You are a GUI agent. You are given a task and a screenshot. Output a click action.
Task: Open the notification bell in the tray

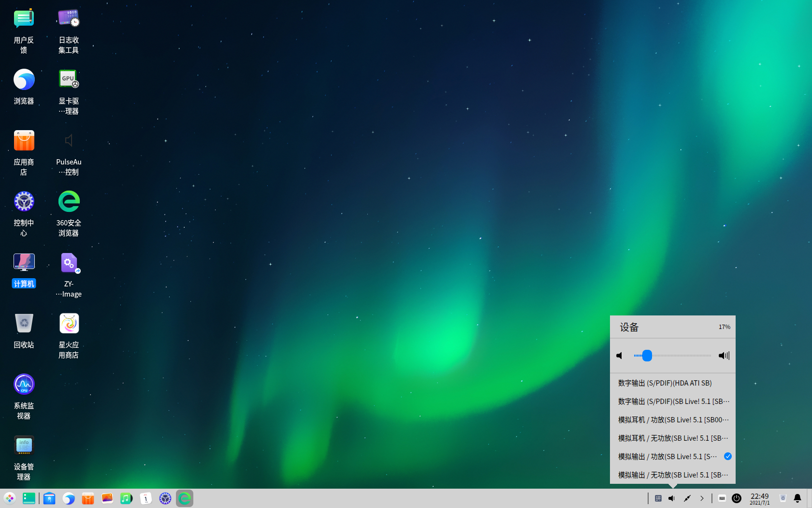(797, 498)
